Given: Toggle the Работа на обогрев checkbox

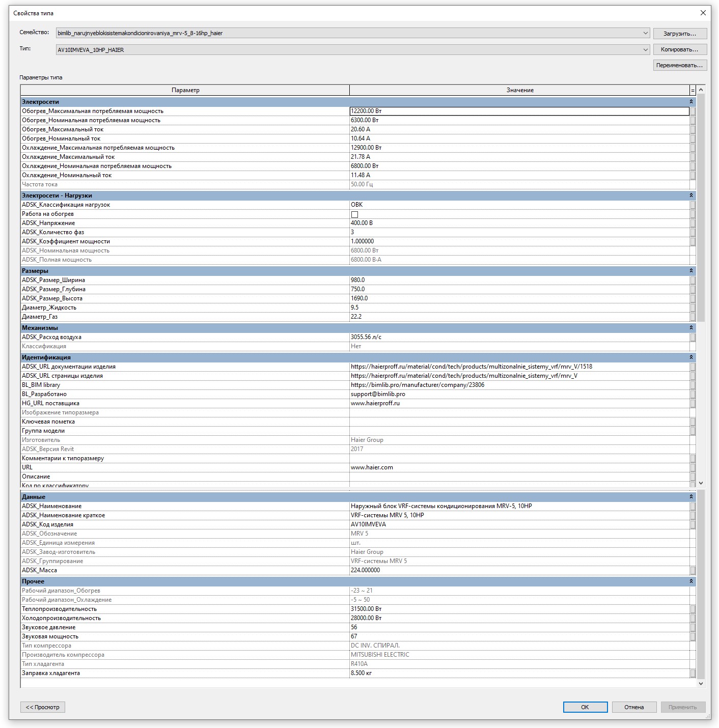Looking at the screenshot, I should coord(354,214).
